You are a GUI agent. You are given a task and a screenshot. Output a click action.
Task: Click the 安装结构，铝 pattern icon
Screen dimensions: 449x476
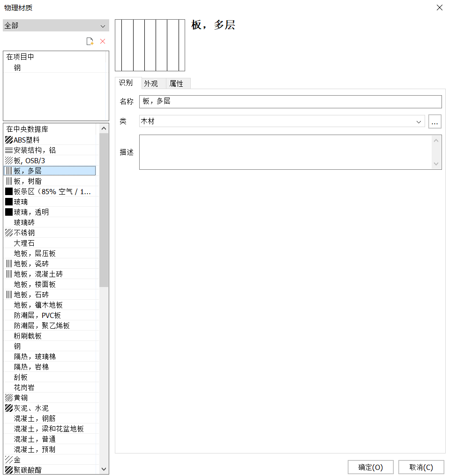tap(8, 150)
